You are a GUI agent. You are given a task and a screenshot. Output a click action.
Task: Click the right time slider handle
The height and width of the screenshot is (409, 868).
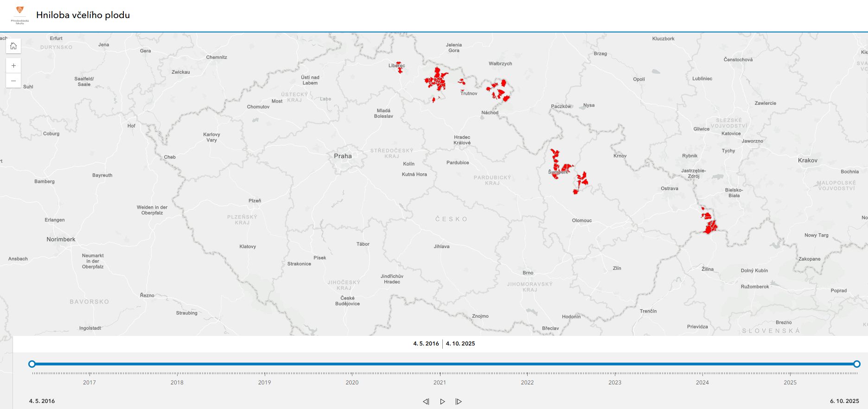point(857,364)
